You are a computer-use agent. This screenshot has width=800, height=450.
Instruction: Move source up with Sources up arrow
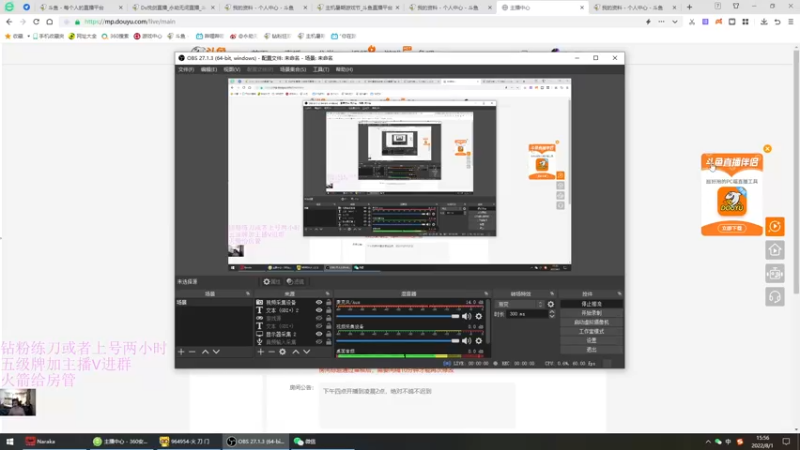tap(295, 352)
